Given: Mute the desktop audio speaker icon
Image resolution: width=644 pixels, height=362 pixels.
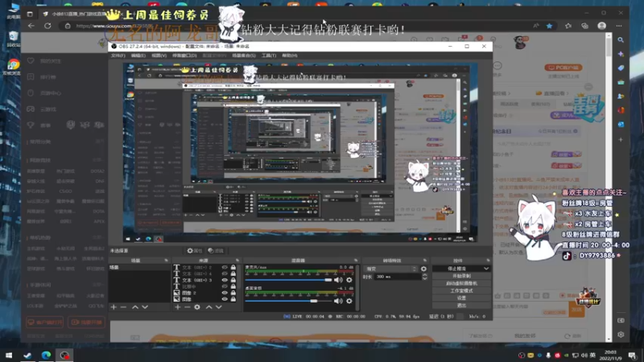Looking at the screenshot, I should (x=338, y=301).
